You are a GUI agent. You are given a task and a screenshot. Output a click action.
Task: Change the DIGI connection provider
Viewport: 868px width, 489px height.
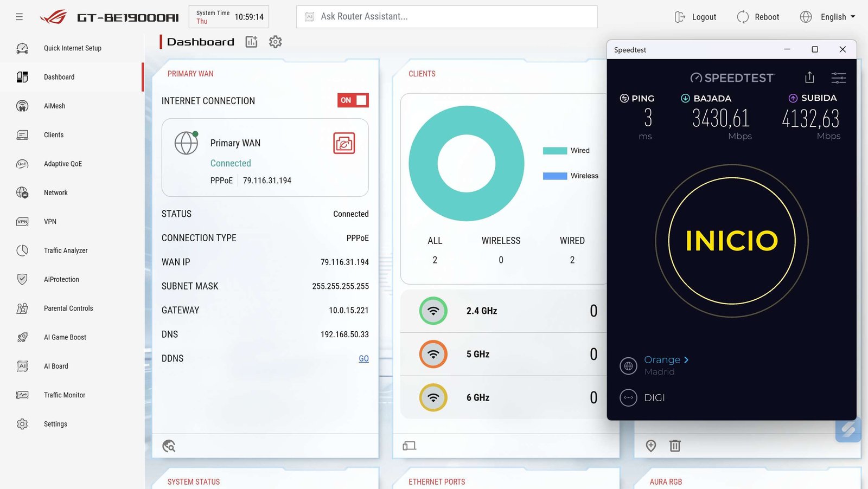pyautogui.click(x=654, y=397)
